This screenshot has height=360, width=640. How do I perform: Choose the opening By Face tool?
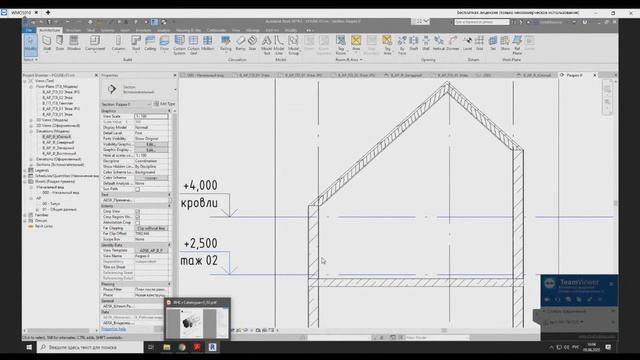pyautogui.click(x=402, y=45)
